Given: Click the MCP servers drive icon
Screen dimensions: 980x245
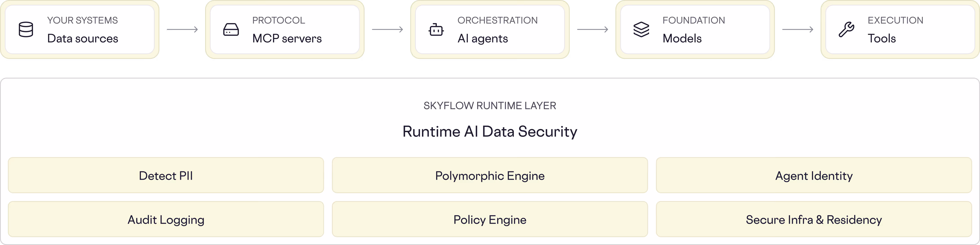Looking at the screenshot, I should pos(231,29).
